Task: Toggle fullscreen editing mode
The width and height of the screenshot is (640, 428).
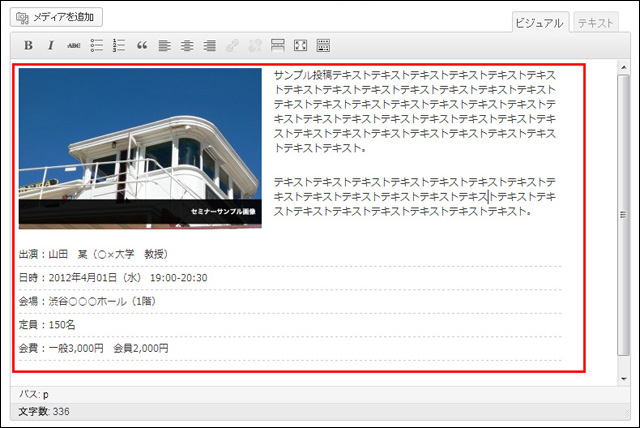Action: [x=300, y=46]
